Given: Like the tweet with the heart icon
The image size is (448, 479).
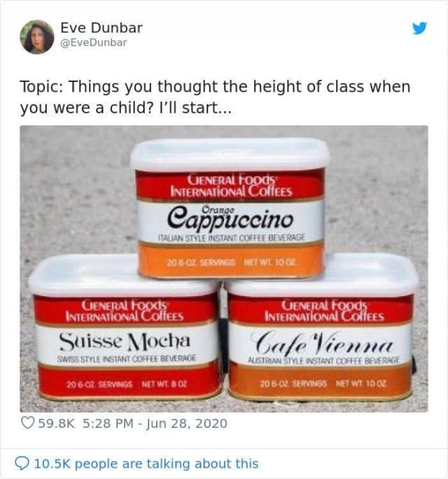Looking at the screenshot, I should coord(27,424).
